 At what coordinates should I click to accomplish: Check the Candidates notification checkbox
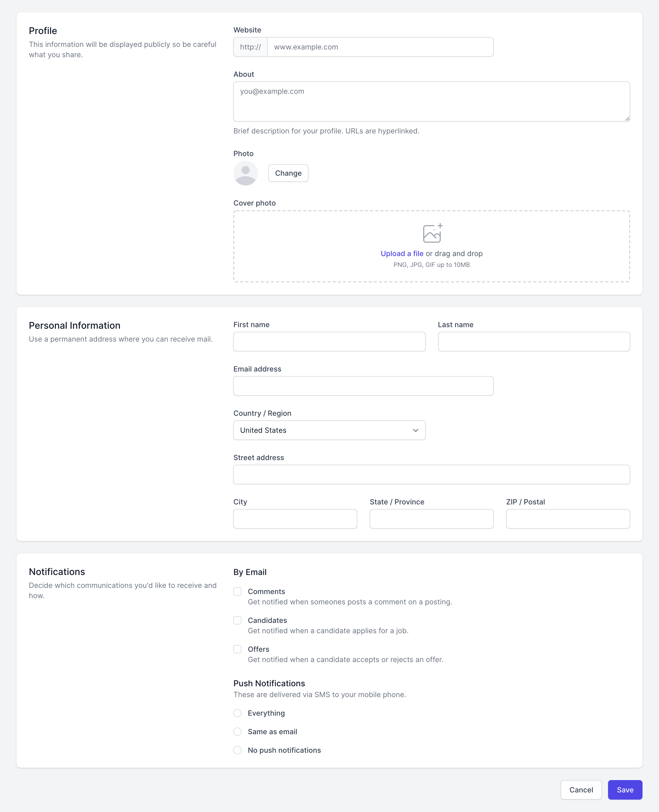click(x=237, y=620)
